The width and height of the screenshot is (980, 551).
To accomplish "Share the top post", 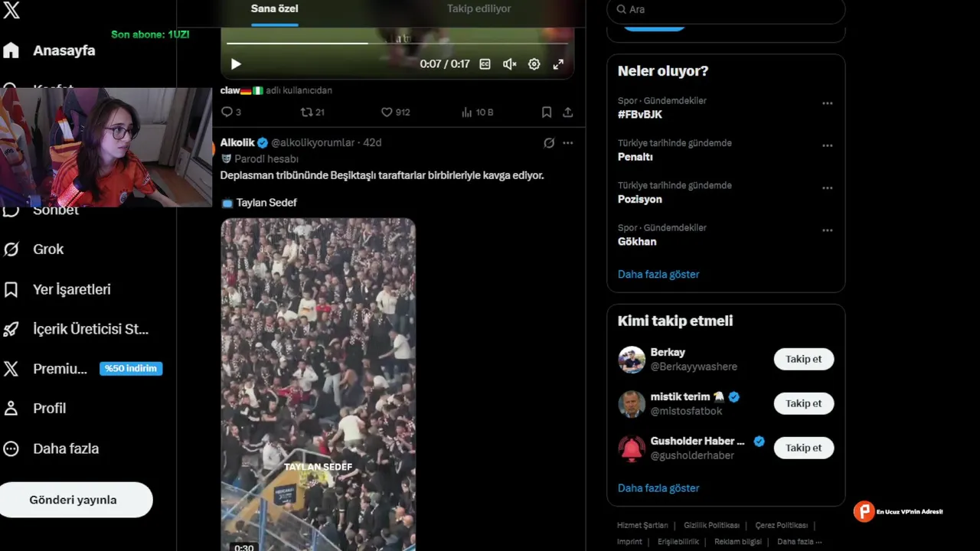I will click(x=568, y=112).
